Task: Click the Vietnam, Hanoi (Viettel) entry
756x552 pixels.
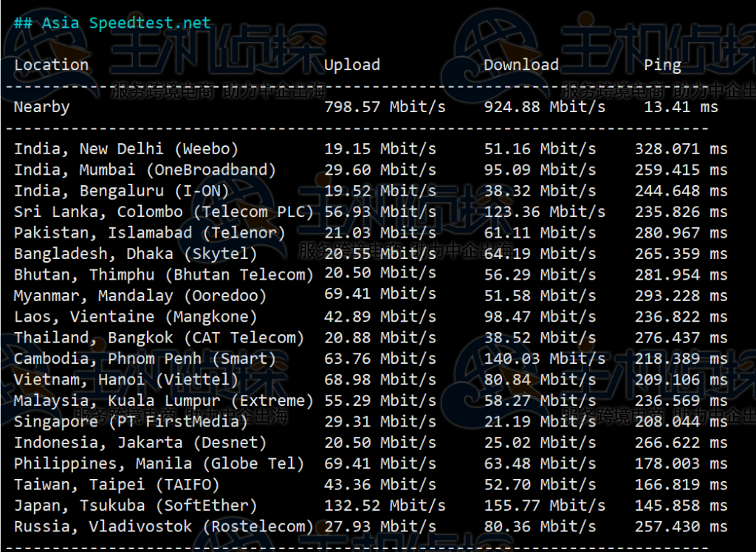Action: (126, 380)
